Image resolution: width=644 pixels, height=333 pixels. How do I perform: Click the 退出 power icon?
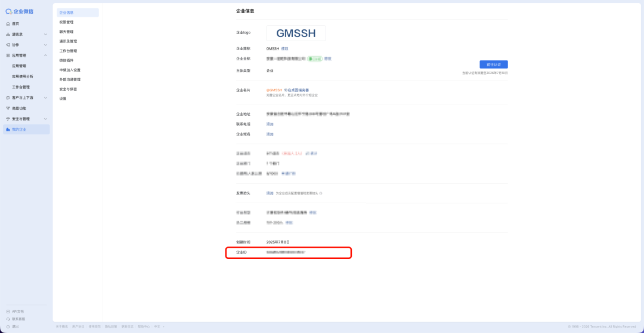8,326
